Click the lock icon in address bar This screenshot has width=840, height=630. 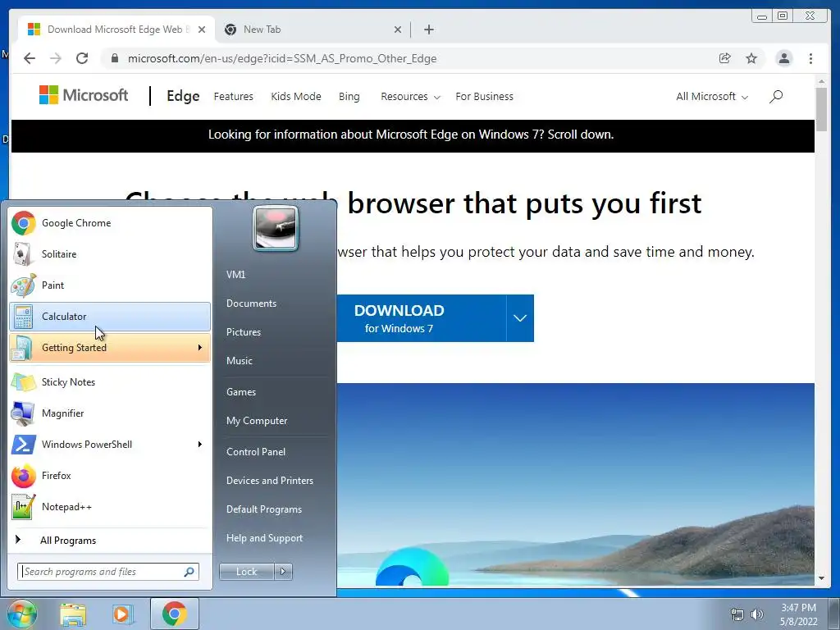(x=114, y=58)
